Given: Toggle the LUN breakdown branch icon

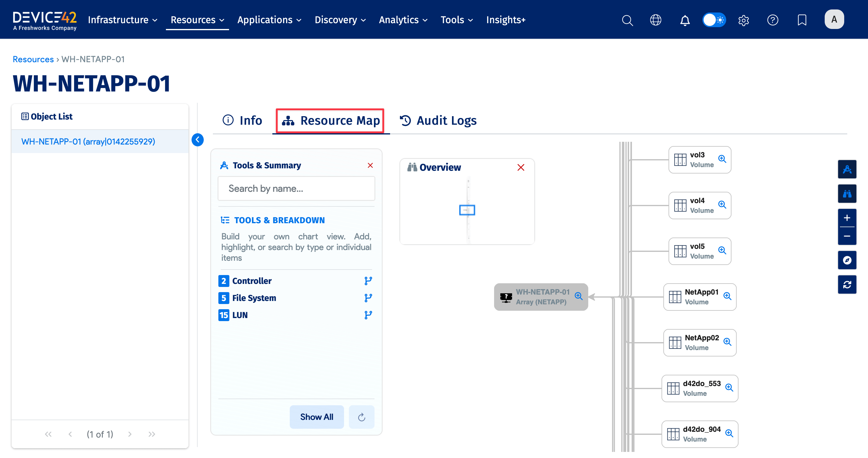Looking at the screenshot, I should (368, 315).
